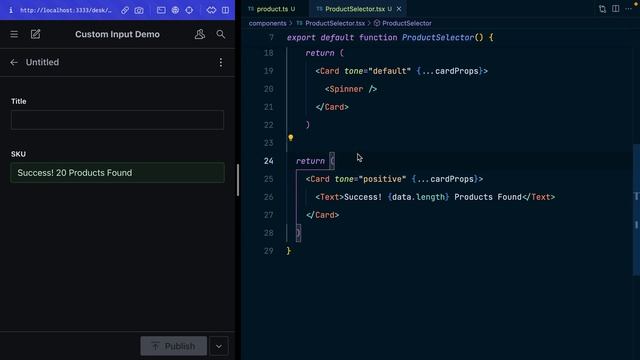640x360 pixels.
Task: Click the preview panel vertical scrollbar handle
Action: pyautogui.click(x=238, y=180)
